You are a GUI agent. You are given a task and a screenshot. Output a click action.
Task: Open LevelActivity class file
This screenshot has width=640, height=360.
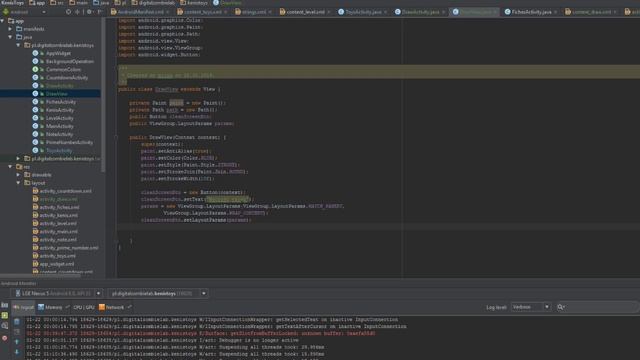point(60,118)
